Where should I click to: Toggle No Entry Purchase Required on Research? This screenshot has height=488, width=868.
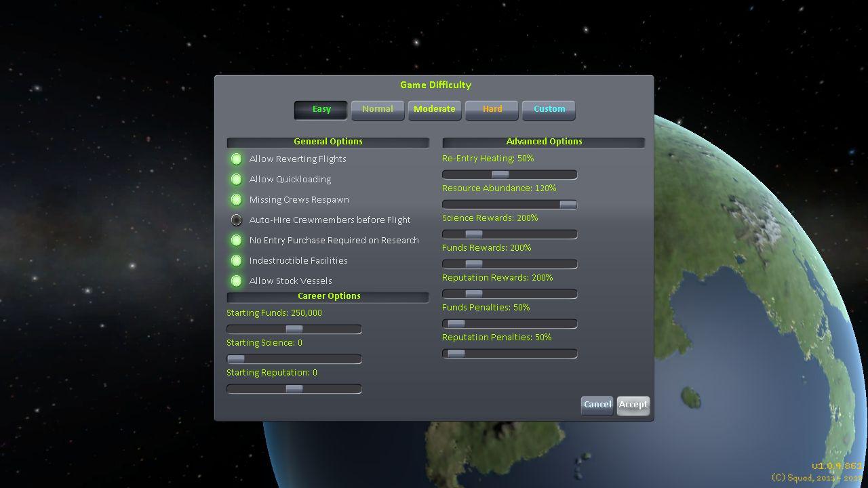(236, 240)
